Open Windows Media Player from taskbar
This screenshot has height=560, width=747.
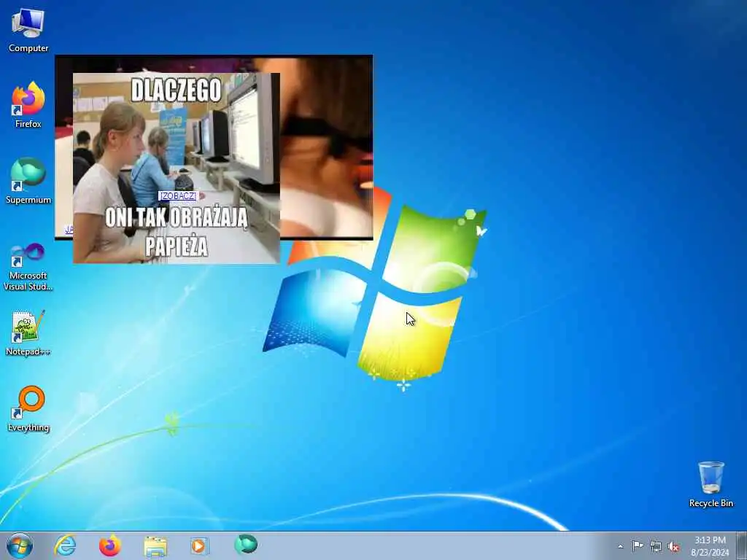pyautogui.click(x=200, y=545)
